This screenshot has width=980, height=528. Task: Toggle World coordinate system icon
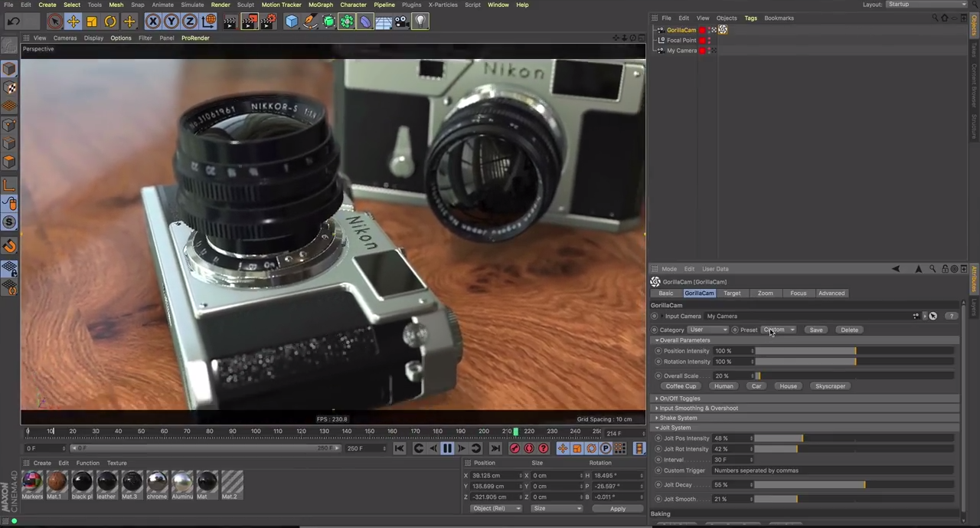pyautogui.click(x=208, y=21)
